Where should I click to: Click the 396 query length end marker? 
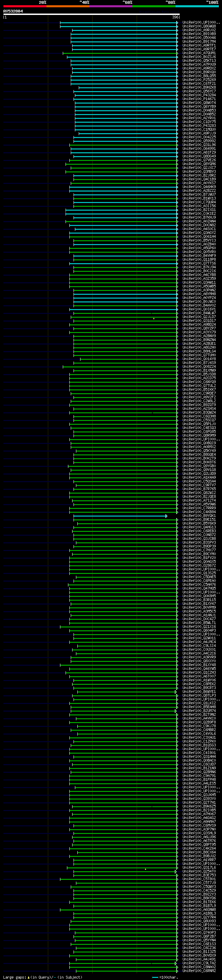(175, 17)
